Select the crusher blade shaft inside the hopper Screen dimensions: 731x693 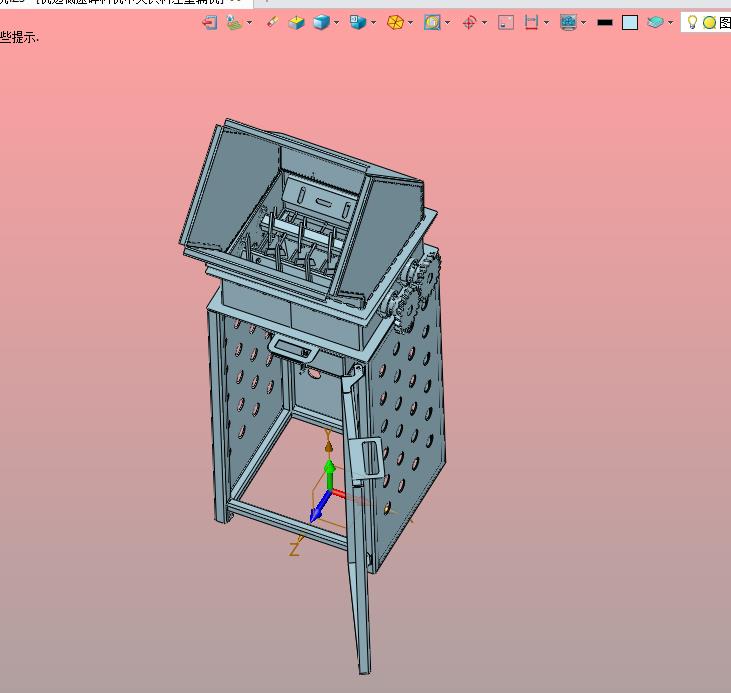point(301,232)
